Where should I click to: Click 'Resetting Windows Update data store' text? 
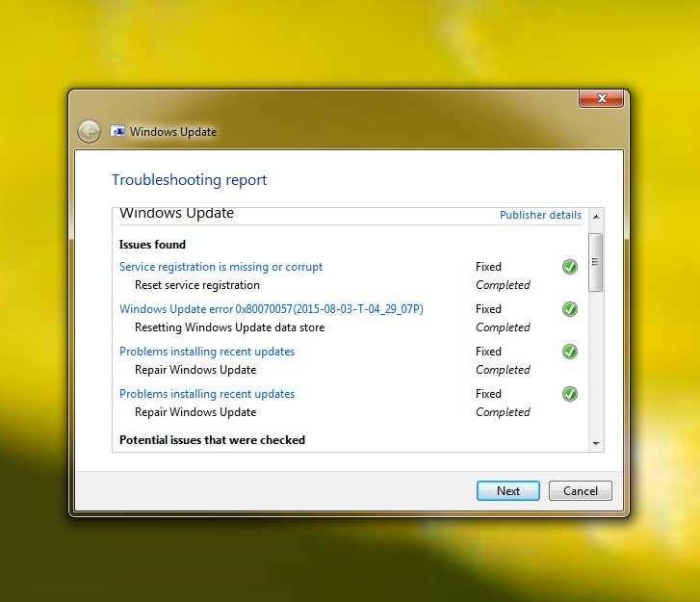click(x=229, y=327)
